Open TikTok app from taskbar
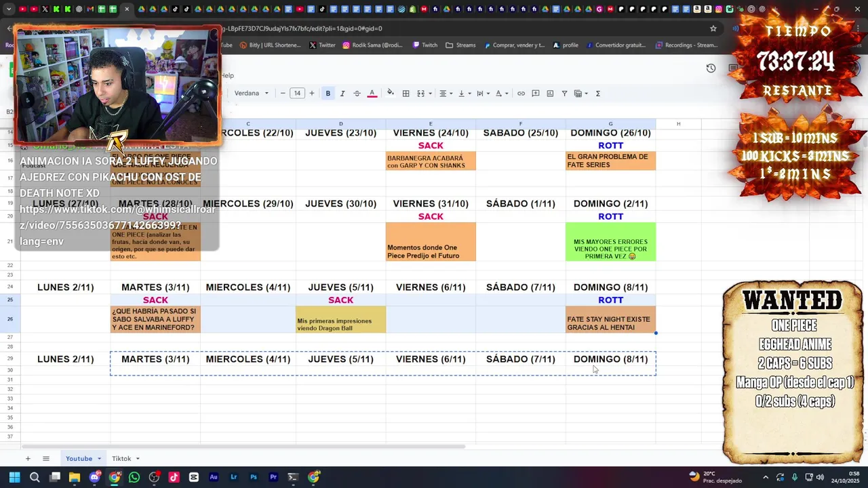Viewport: 868px width, 488px height. [174, 477]
